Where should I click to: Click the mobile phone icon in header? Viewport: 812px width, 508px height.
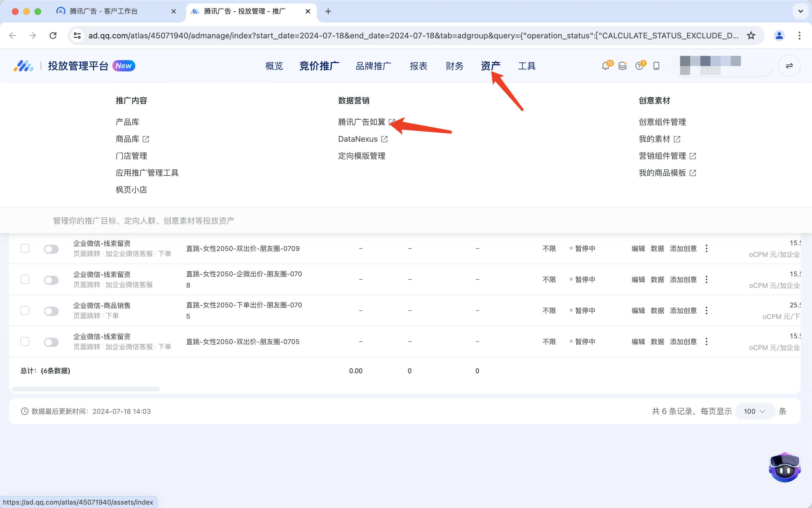pyautogui.click(x=656, y=66)
